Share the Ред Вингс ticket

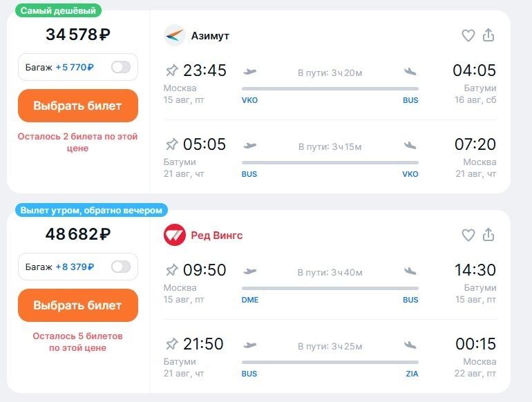point(488,235)
